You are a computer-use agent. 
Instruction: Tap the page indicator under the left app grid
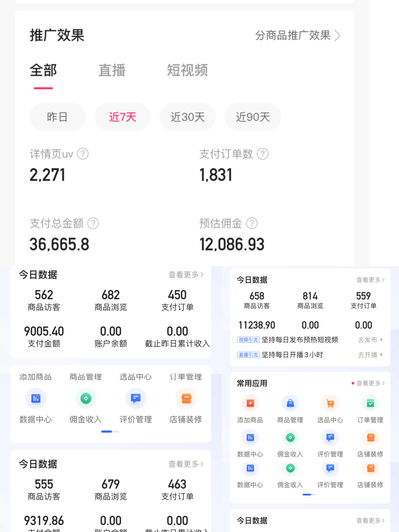point(110,431)
